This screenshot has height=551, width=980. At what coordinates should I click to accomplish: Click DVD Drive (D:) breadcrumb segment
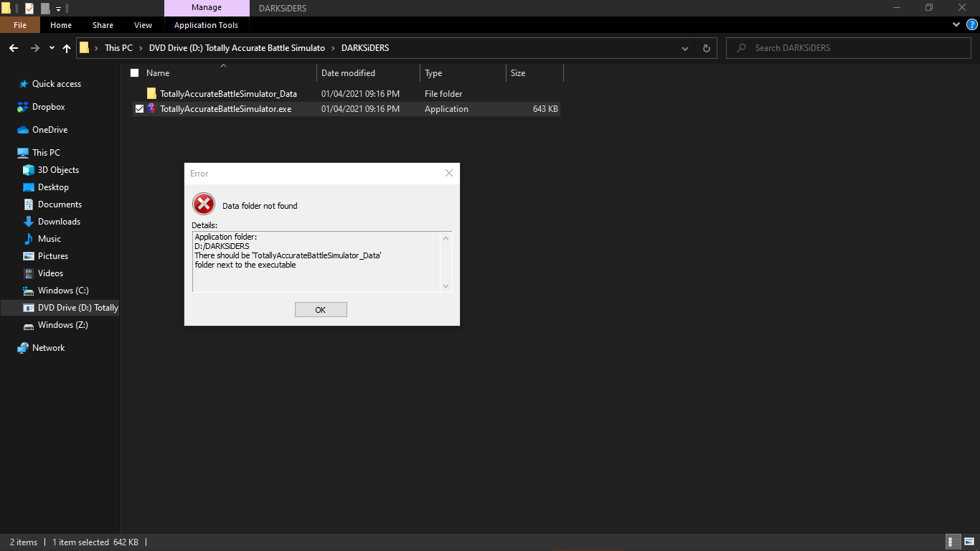click(237, 48)
